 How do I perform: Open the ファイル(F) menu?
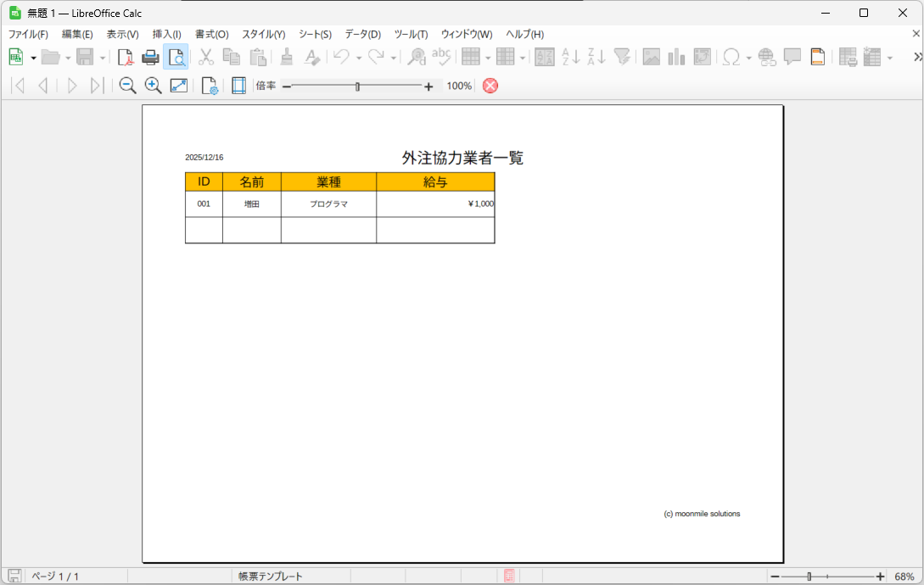28,34
